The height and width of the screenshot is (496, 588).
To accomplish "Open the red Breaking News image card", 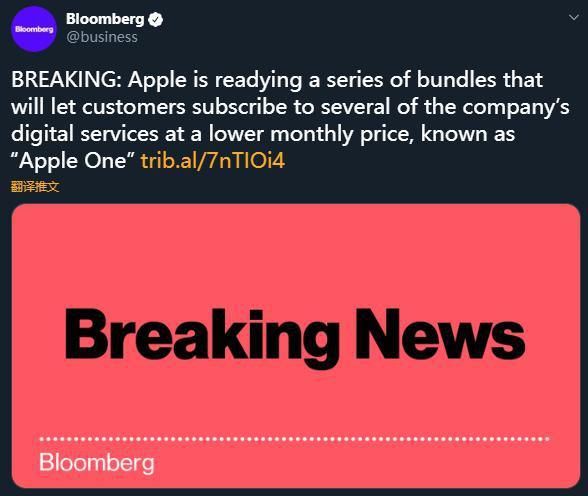I will pyautogui.click(x=296, y=346).
